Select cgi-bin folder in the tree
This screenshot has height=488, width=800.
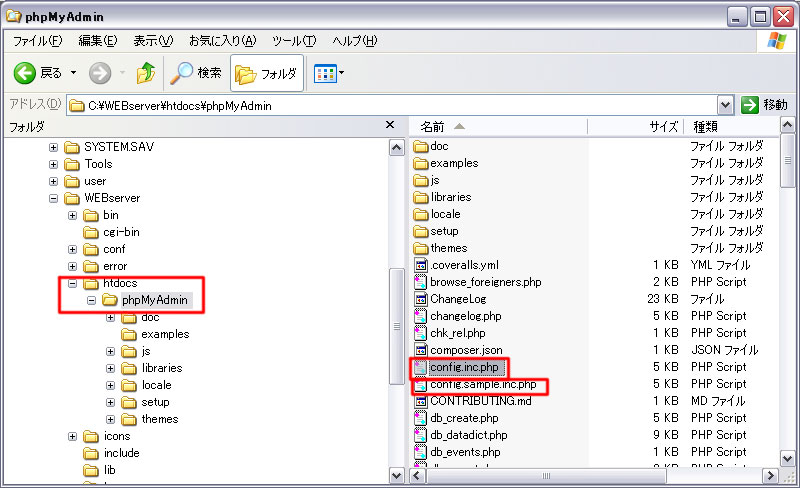click(111, 232)
